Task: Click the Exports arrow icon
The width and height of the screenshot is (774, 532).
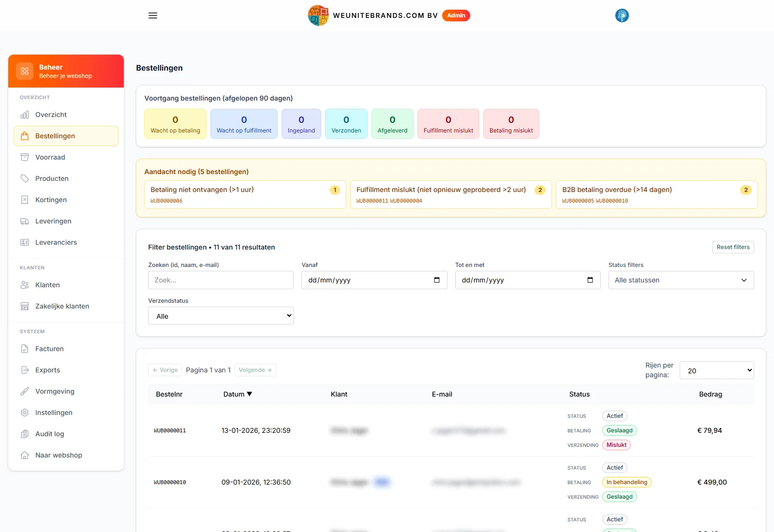Action: 25,370
